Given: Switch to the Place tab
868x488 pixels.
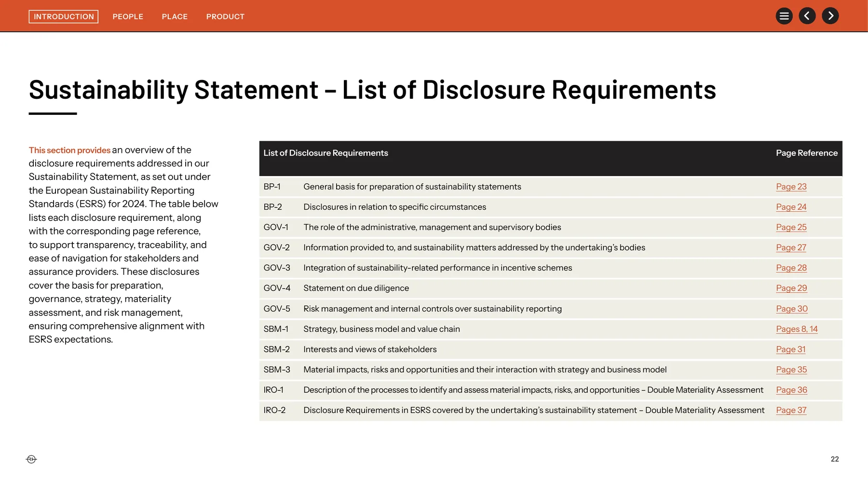Looking at the screenshot, I should coord(175,16).
